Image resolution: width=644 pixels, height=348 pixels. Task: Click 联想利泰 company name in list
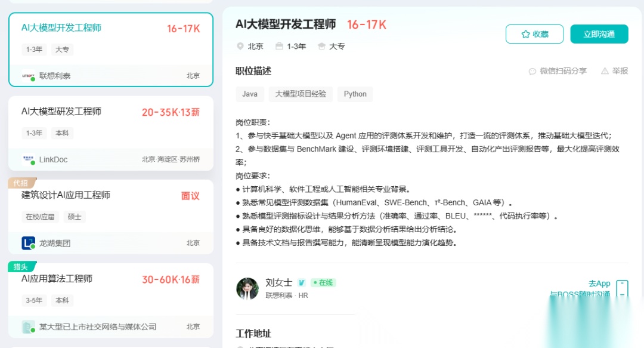pyautogui.click(x=55, y=76)
